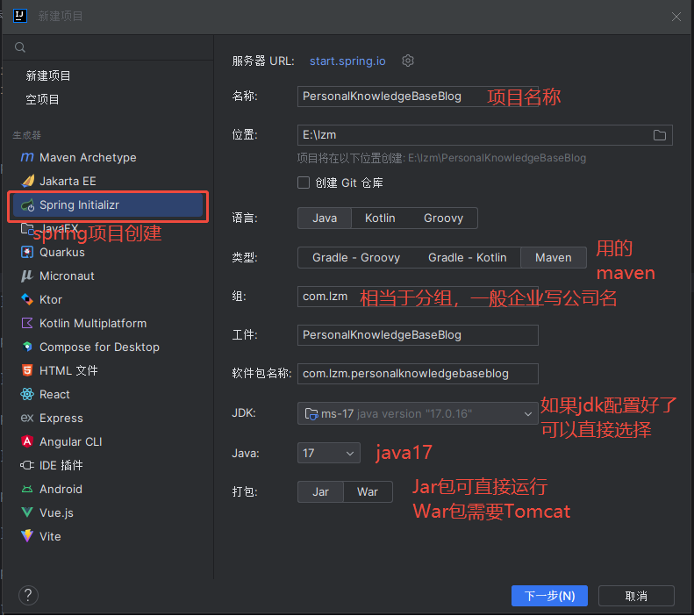Viewport: 694px width, 616px height.
Task: Select Compose for Desktop generator
Action: point(108,347)
